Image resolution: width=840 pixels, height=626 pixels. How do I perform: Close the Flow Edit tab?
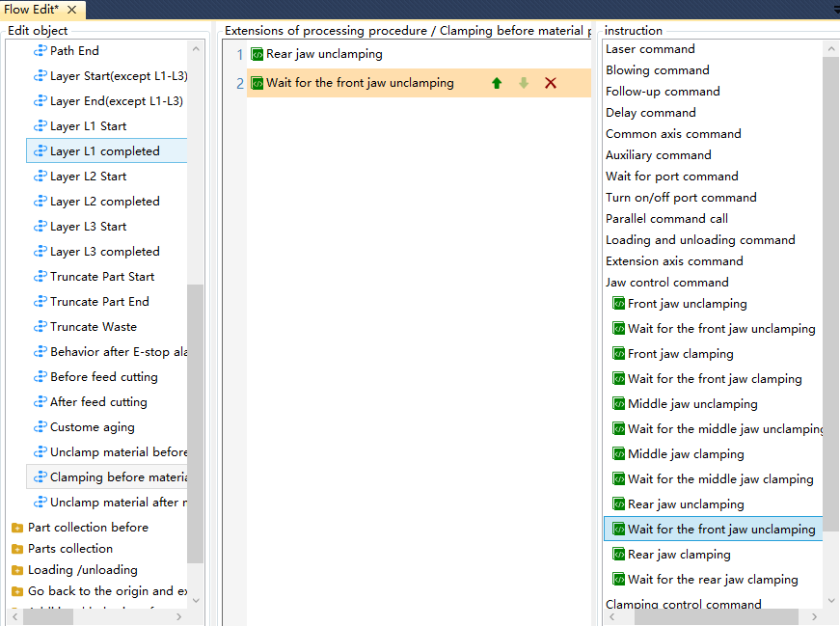coord(71,10)
